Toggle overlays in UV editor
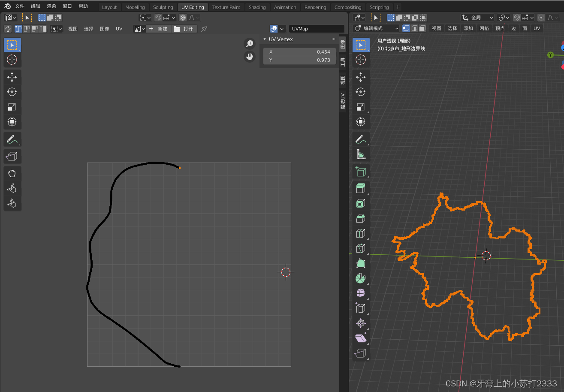This screenshot has width=564, height=392. pos(274,29)
